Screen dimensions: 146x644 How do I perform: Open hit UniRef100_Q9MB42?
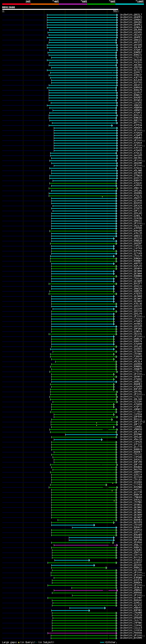click(x=131, y=20)
